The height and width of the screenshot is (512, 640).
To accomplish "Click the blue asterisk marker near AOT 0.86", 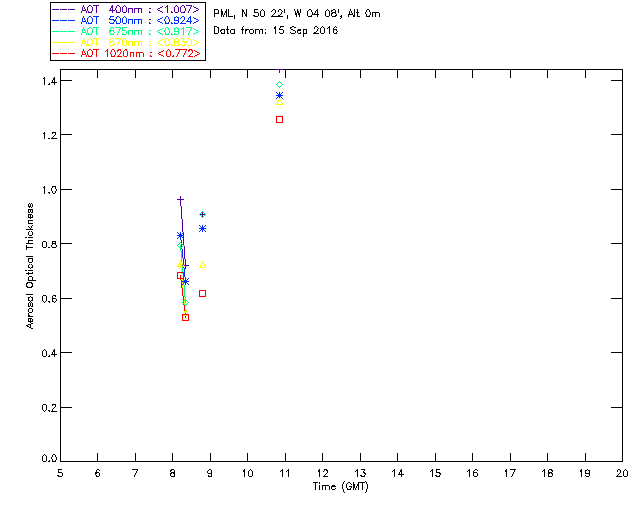I will pos(202,229).
